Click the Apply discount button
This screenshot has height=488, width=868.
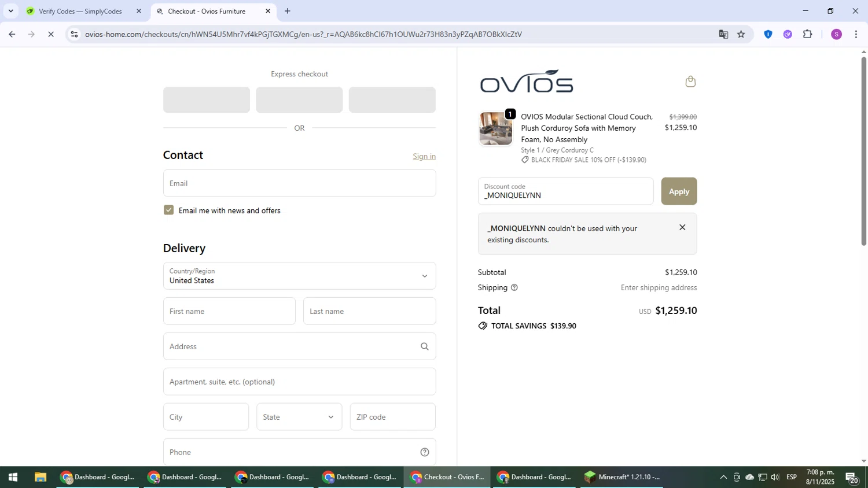(679, 191)
